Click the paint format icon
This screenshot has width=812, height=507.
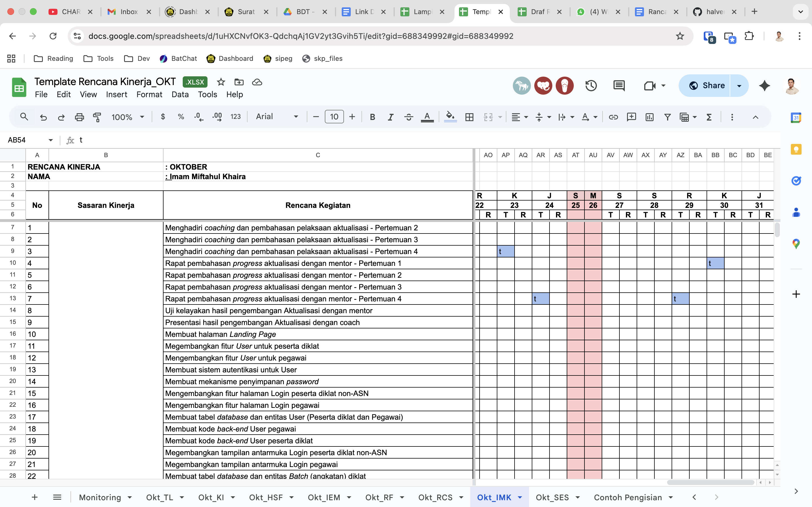pos(97,117)
